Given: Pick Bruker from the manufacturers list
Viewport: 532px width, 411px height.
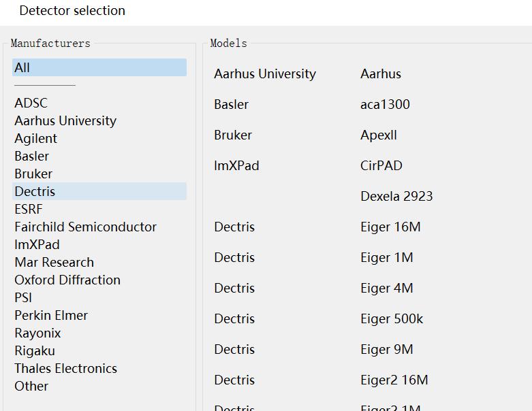Looking at the screenshot, I should pos(33,174).
